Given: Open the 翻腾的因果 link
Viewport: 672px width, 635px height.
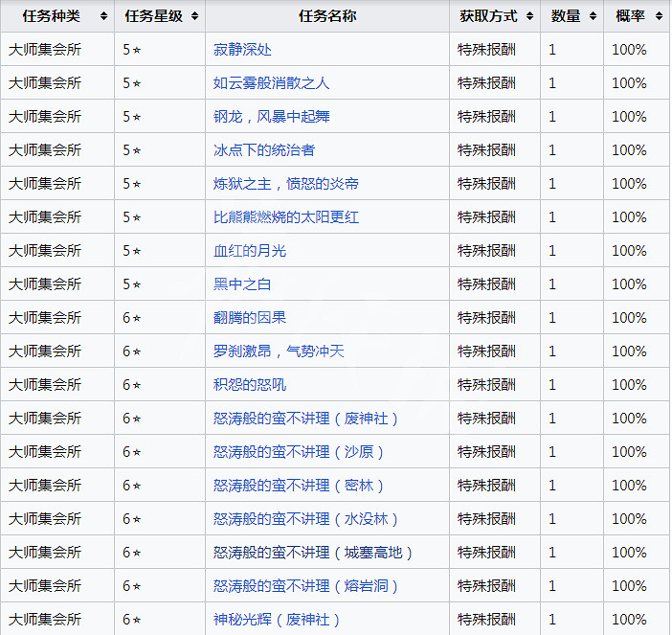Looking at the screenshot, I should tap(249, 318).
